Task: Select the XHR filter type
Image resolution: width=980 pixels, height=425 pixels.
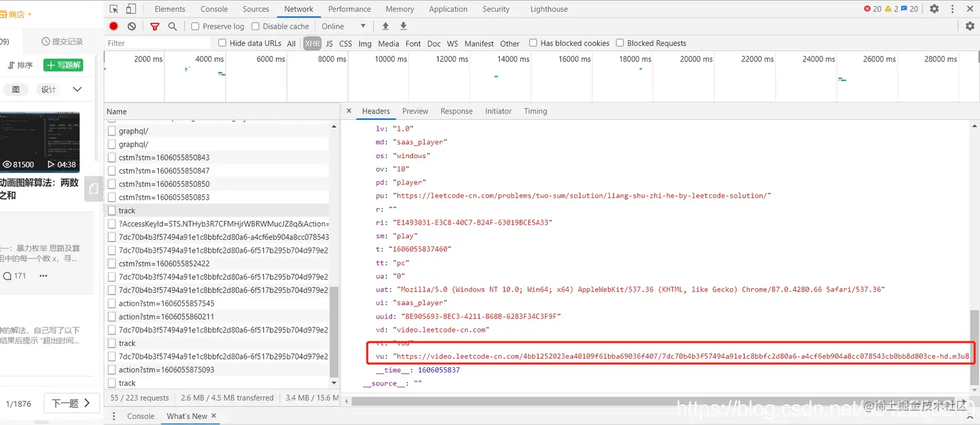Action: (312, 43)
